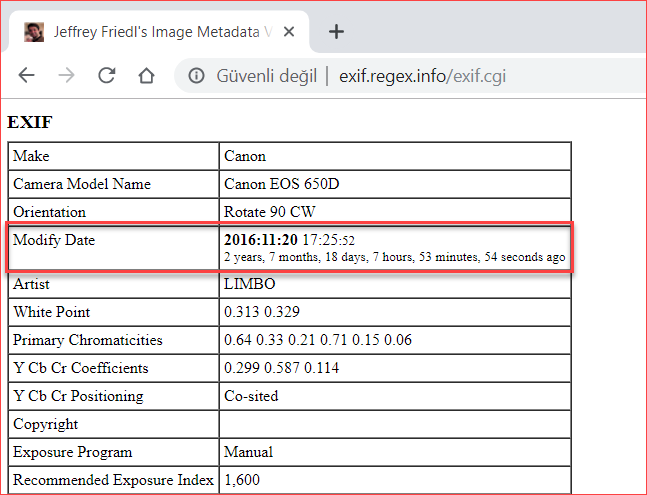Select the LIMBO artist value

(250, 284)
